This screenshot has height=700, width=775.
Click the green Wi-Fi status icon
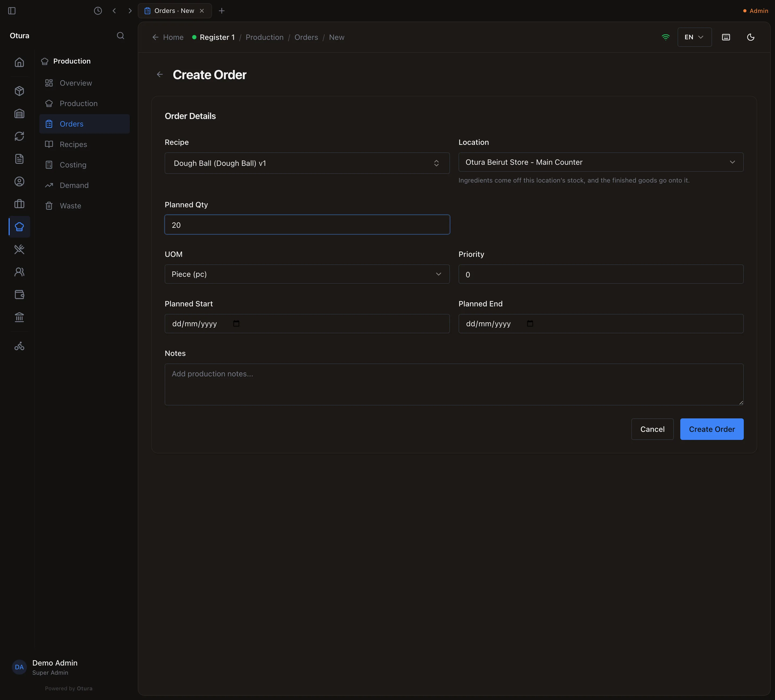[x=665, y=37]
